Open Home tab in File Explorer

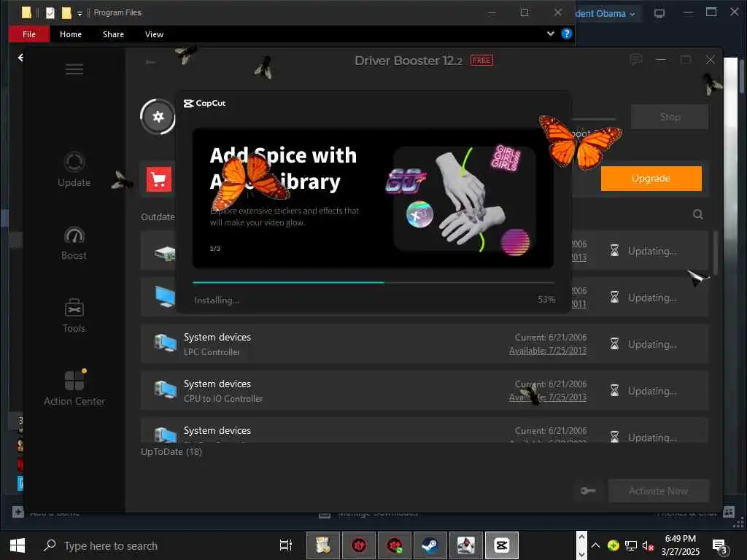click(71, 34)
